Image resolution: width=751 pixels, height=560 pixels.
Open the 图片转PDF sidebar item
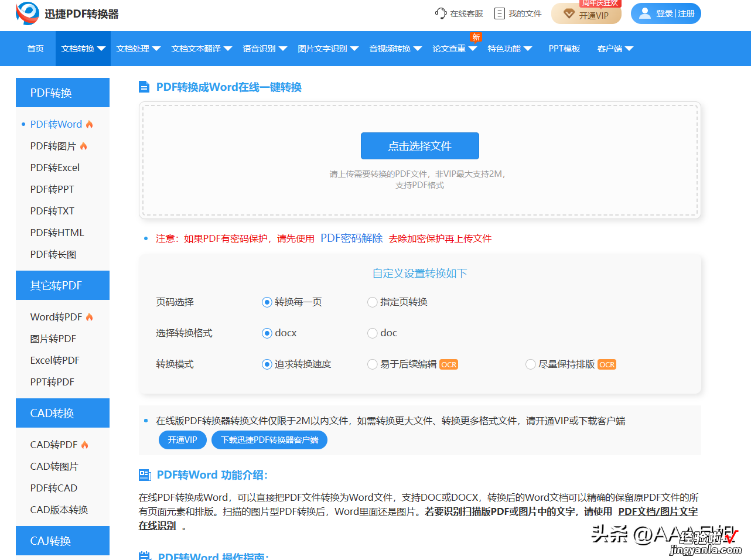pyautogui.click(x=53, y=339)
